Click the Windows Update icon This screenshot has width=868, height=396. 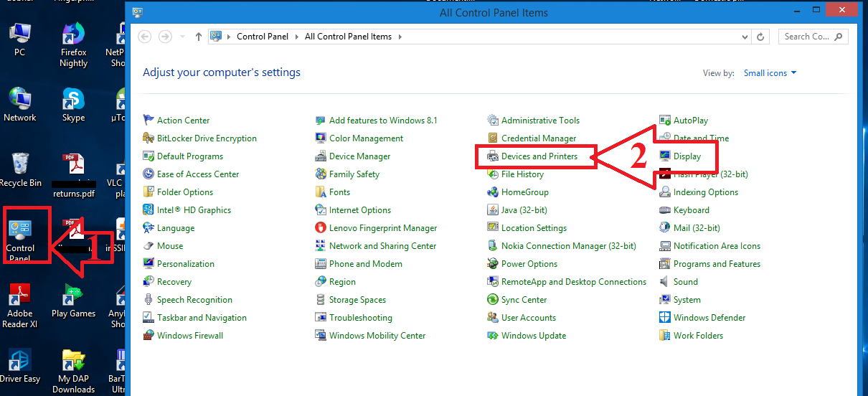coord(493,336)
